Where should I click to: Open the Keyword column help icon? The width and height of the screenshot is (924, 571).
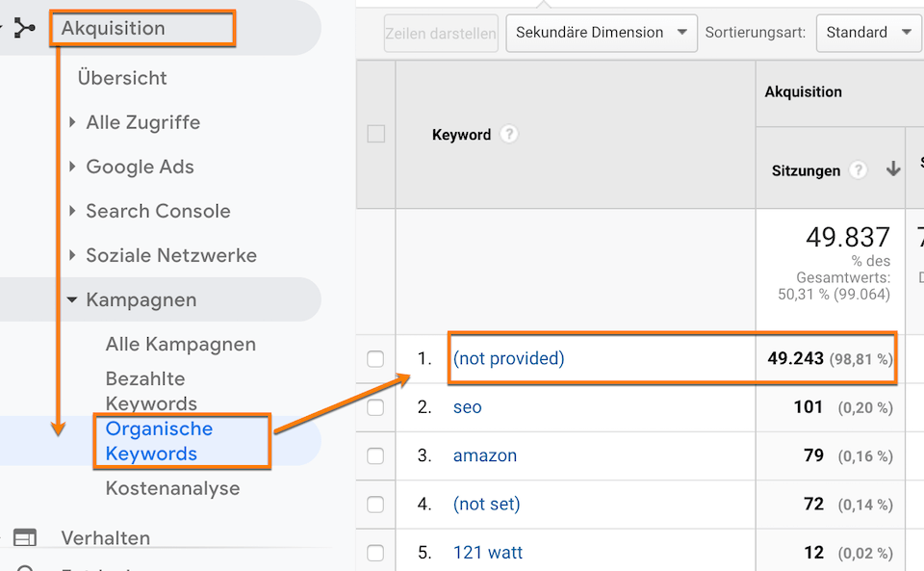pos(509,135)
